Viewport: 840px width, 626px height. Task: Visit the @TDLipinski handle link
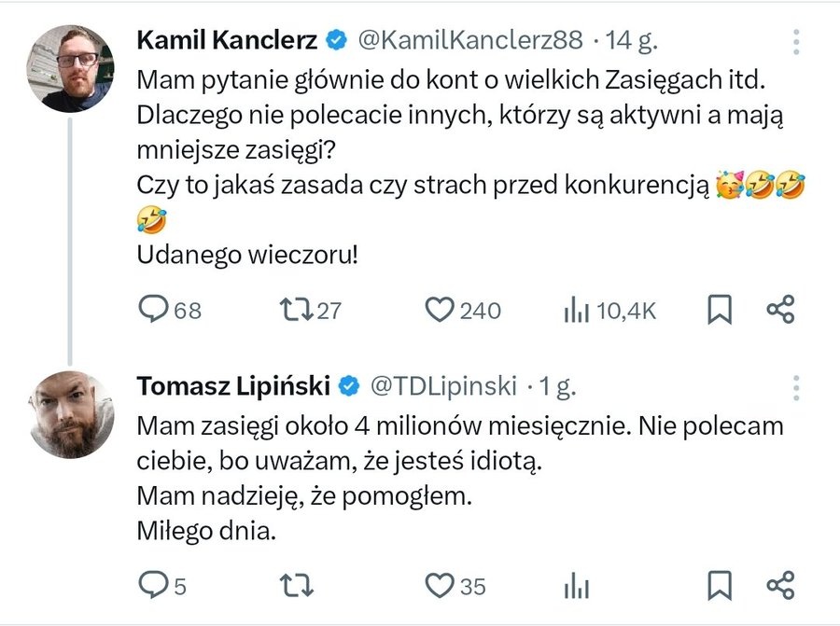point(445,385)
